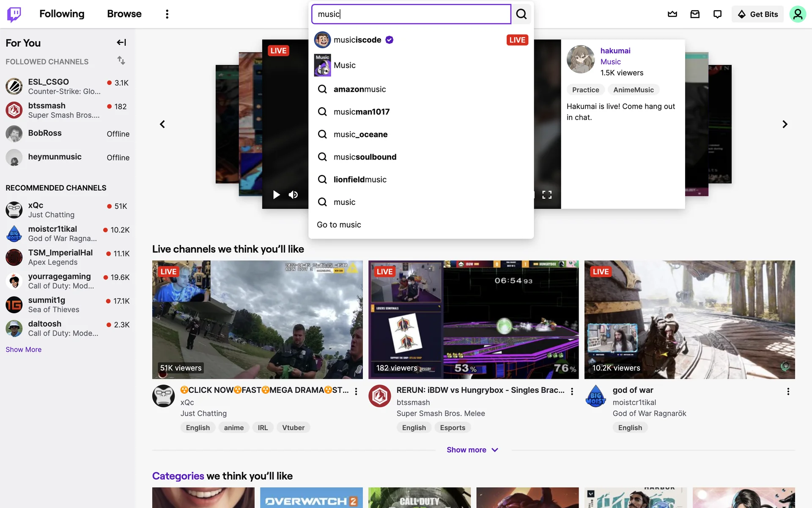Image resolution: width=812 pixels, height=508 pixels.
Task: Sort followed channels with arrows icon
Action: click(x=121, y=61)
